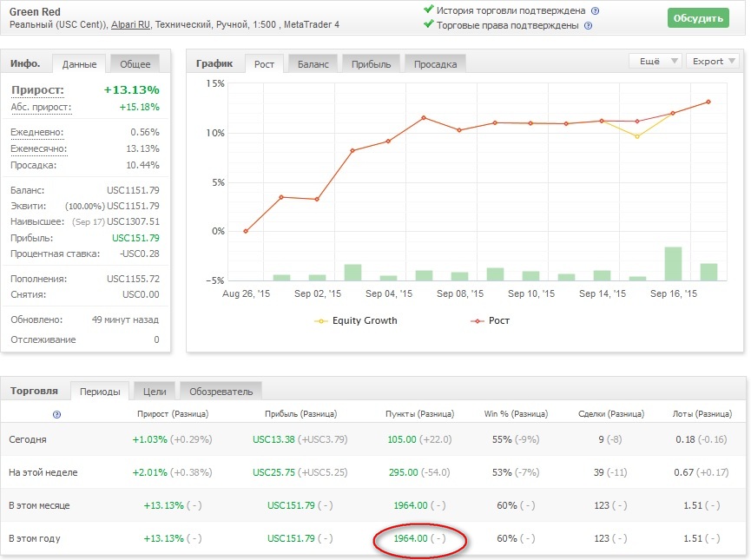Click 295.00 pips in На этой неделе row

tap(403, 472)
